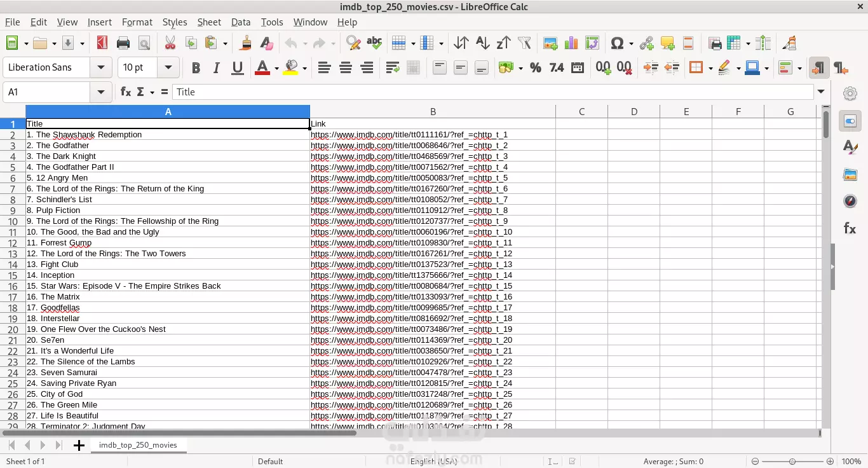Open the File menu

coord(13,22)
